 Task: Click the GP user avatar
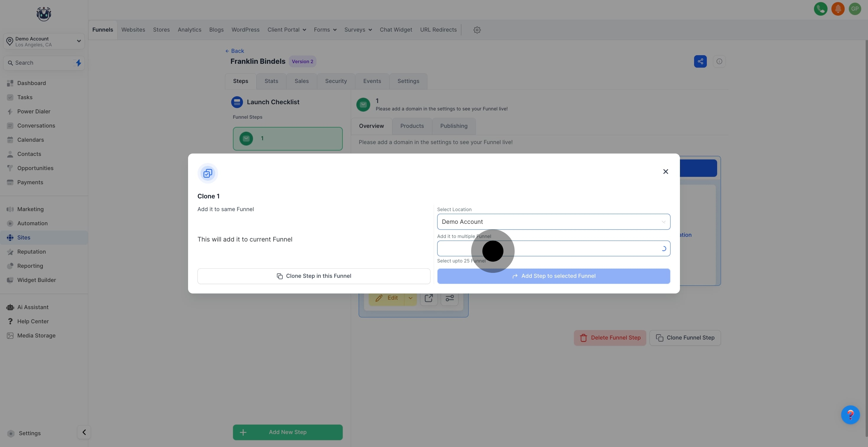point(855,9)
